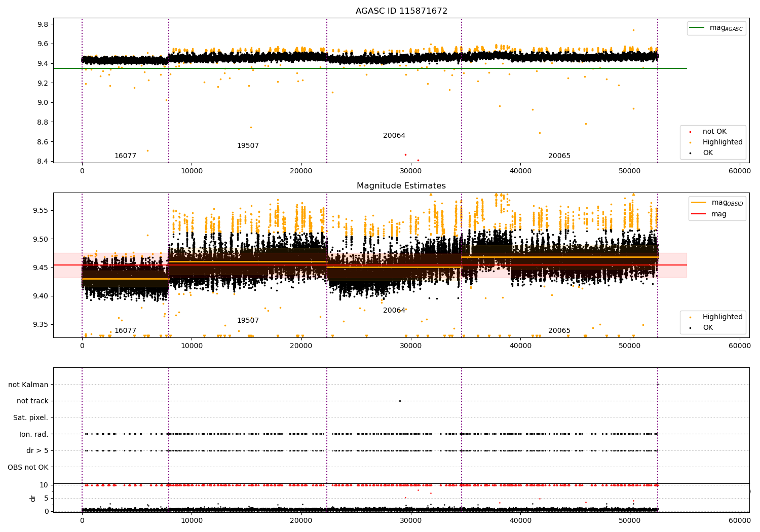Click OBSID label 20065 in the Magnitude Estimates plot
This screenshot has height=532, width=760.
tap(559, 330)
